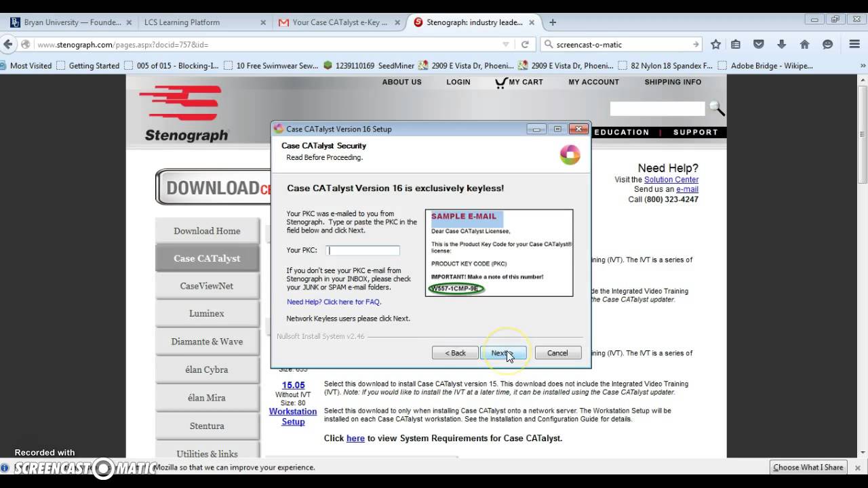The image size is (868, 488).
Task: Click the Firefox back arrow button
Action: click(x=8, y=44)
